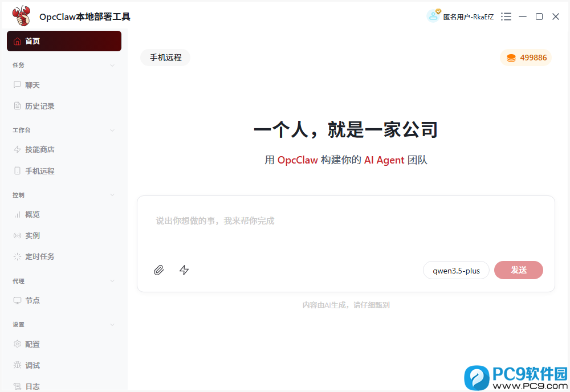Open 手机远程 in the sidebar
This screenshot has height=392, width=570.
coord(39,171)
